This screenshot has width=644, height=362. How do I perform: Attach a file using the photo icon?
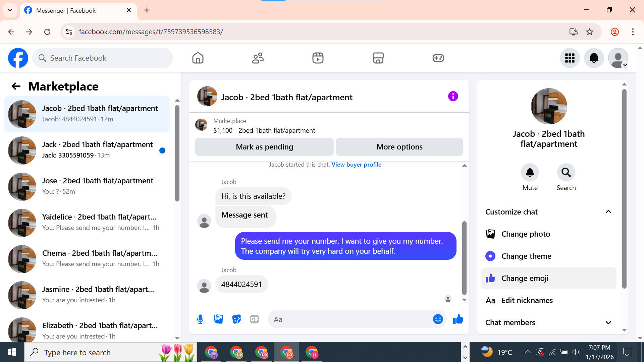218,319
